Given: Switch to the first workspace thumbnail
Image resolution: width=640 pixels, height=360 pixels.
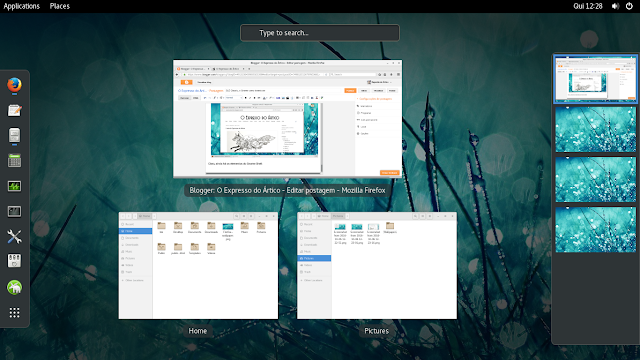Looking at the screenshot, I should 596,79.
